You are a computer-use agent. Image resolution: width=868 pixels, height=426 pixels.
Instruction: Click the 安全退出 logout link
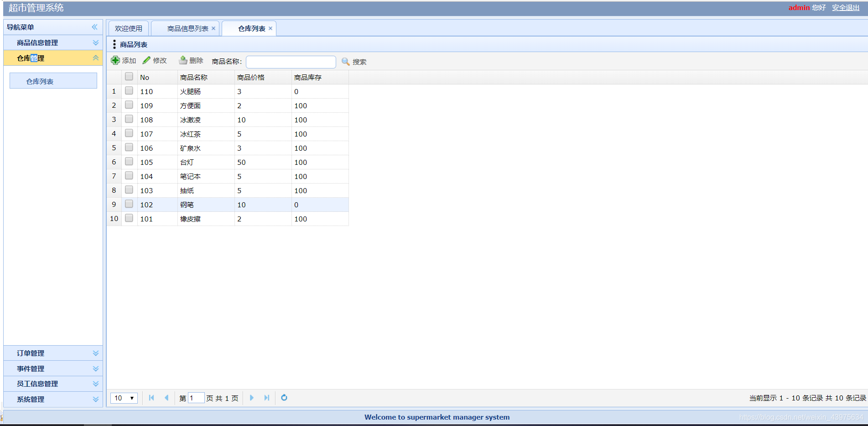tap(846, 8)
